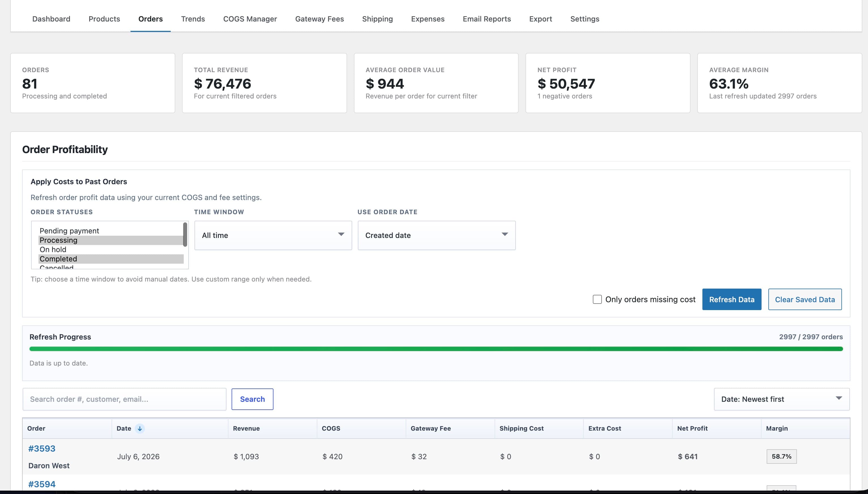Image resolution: width=868 pixels, height=494 pixels.
Task: Click the Search button
Action: click(252, 399)
